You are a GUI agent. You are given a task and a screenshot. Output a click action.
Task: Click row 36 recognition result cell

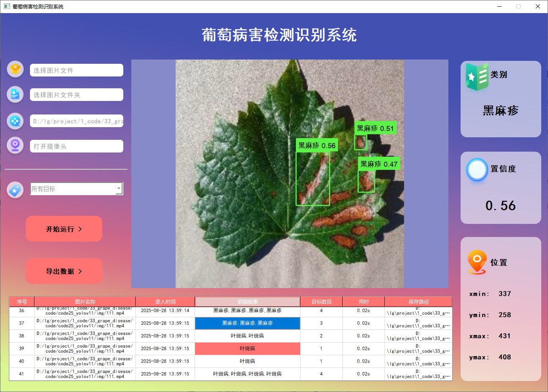247,311
